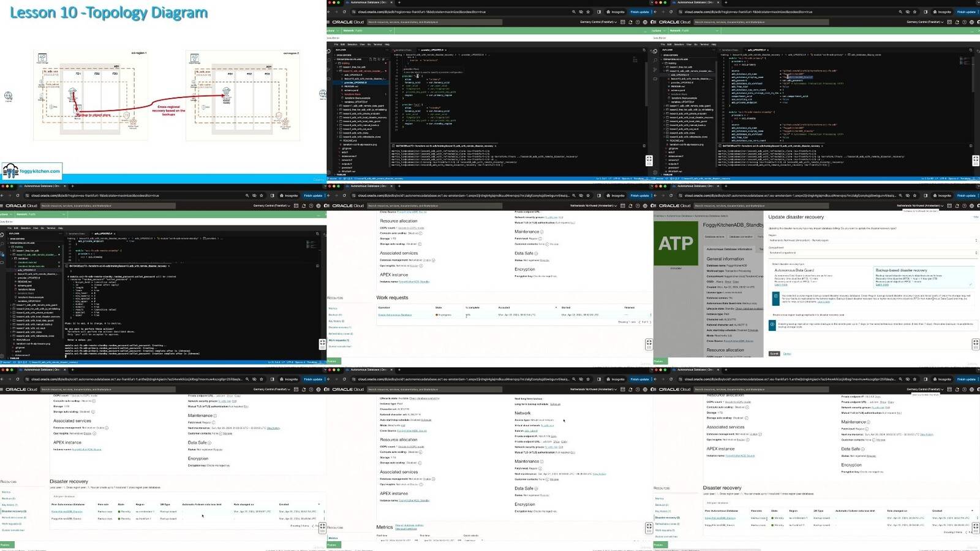Open Edit menu in terraform apply terminal pane
Image resolution: width=980 pixels, height=551 pixels.
15,228
